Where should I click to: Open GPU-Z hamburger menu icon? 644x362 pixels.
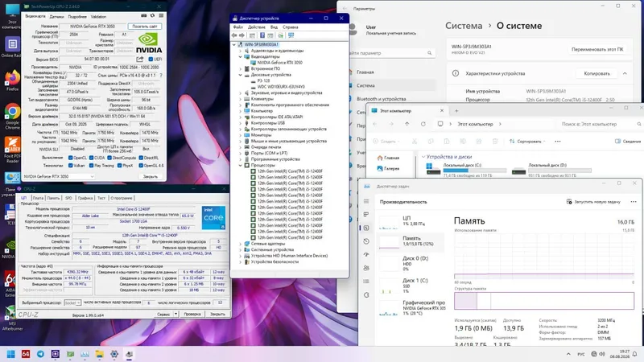coord(161,15)
